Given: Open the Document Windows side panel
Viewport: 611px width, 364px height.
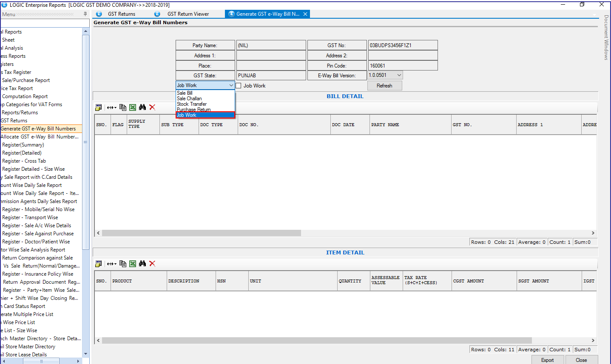Looking at the screenshot, I should click(x=606, y=37).
